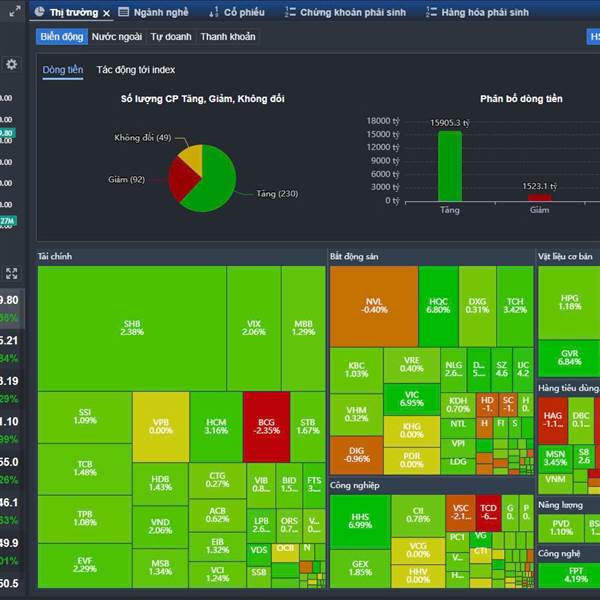Switch to Tác động tới index
Image resolution: width=600 pixels, height=600 pixels.
135,70
